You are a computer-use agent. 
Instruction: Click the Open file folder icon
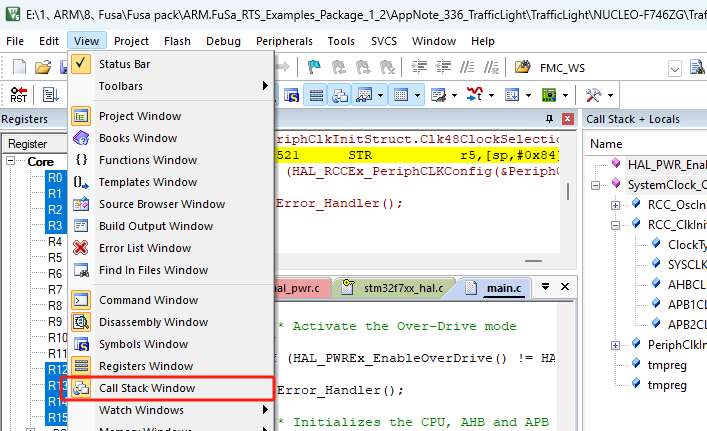(42, 67)
